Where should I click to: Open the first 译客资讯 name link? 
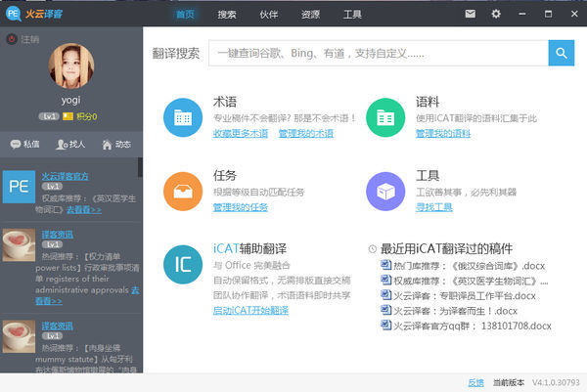pyautogui.click(x=58, y=235)
